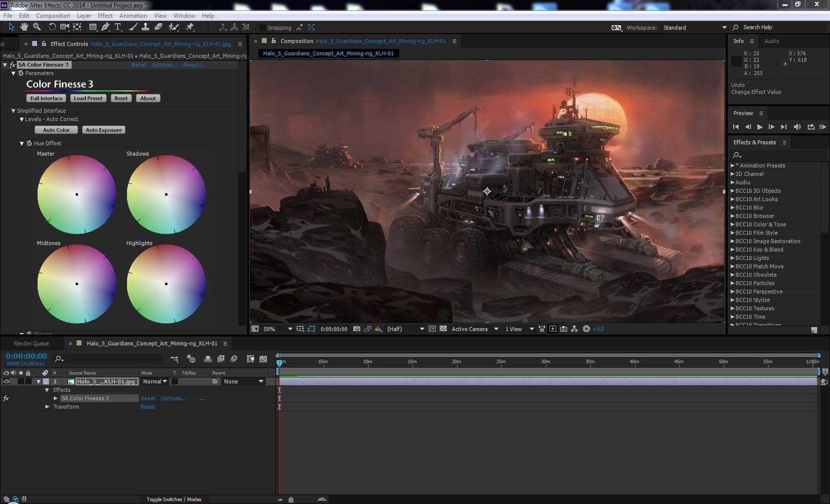Click the show channel RGB icon
830x504 pixels.
[378, 329]
